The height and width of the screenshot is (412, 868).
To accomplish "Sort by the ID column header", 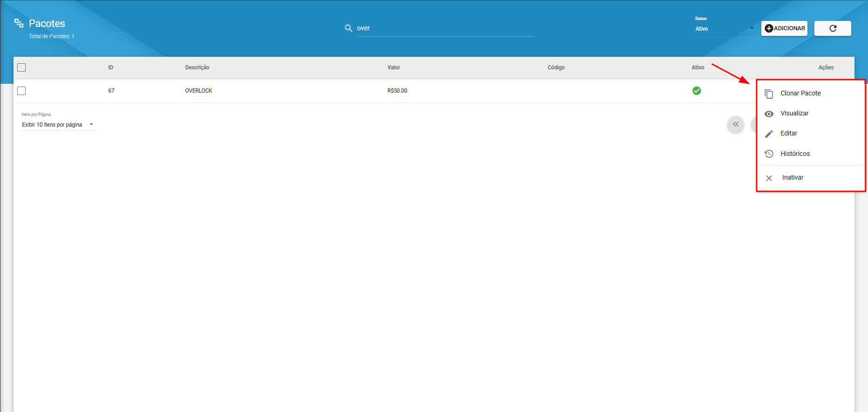I will [x=111, y=68].
